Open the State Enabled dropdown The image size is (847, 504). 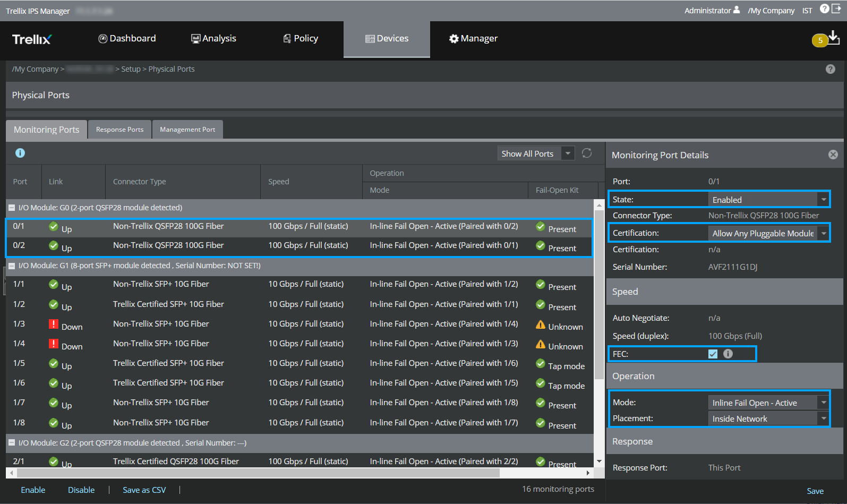768,200
